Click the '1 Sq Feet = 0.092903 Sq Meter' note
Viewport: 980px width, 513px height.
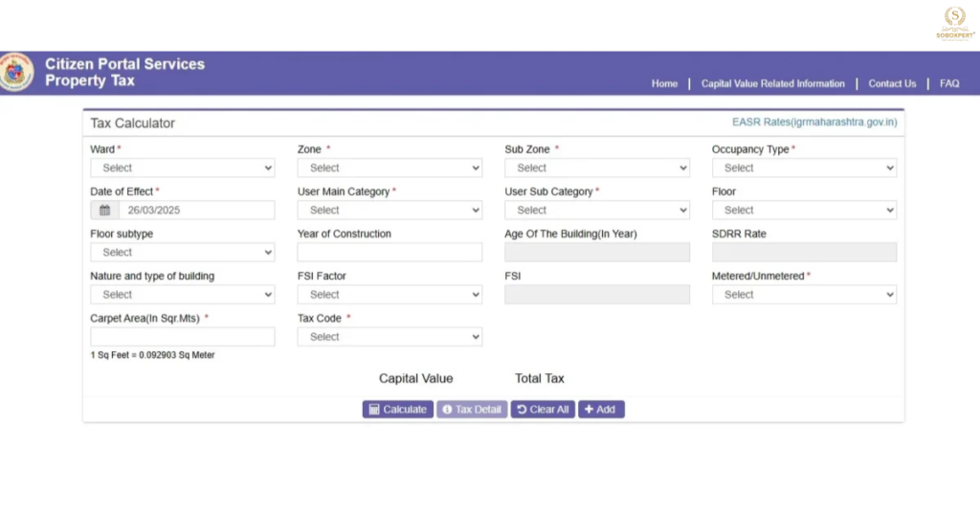(x=152, y=355)
